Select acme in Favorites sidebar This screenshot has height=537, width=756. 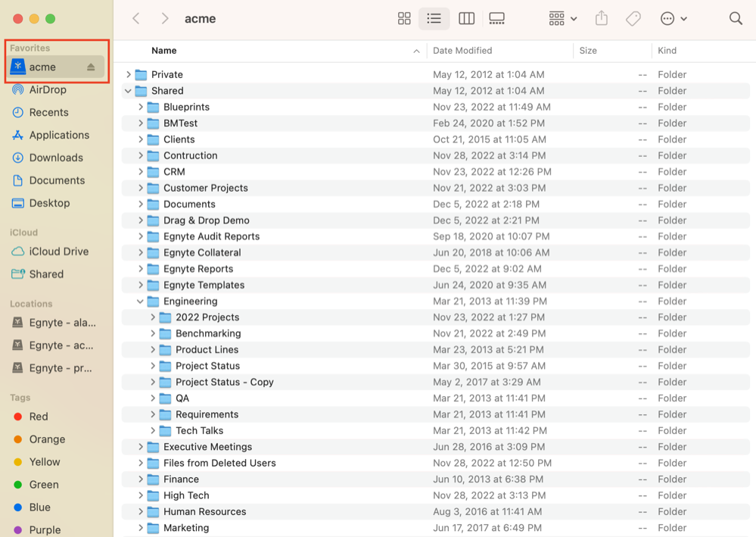pos(55,67)
